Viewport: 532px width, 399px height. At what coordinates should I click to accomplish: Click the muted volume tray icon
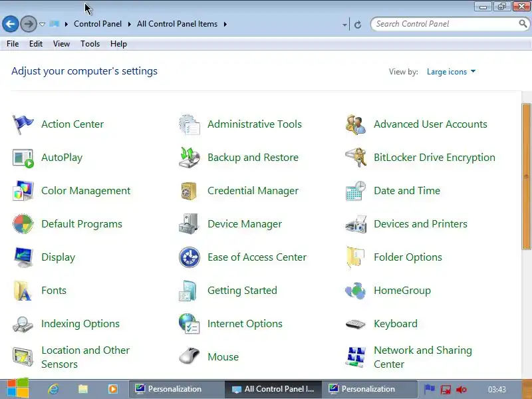462,390
